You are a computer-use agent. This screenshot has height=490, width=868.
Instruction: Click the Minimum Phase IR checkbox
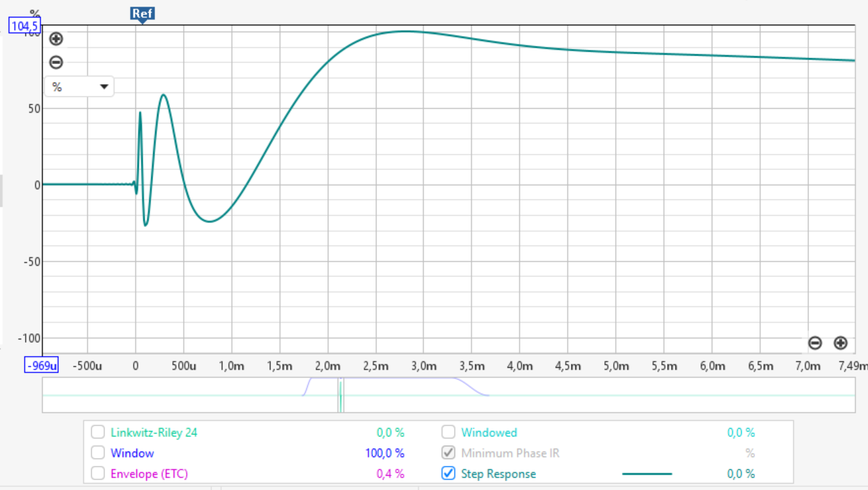coord(448,453)
